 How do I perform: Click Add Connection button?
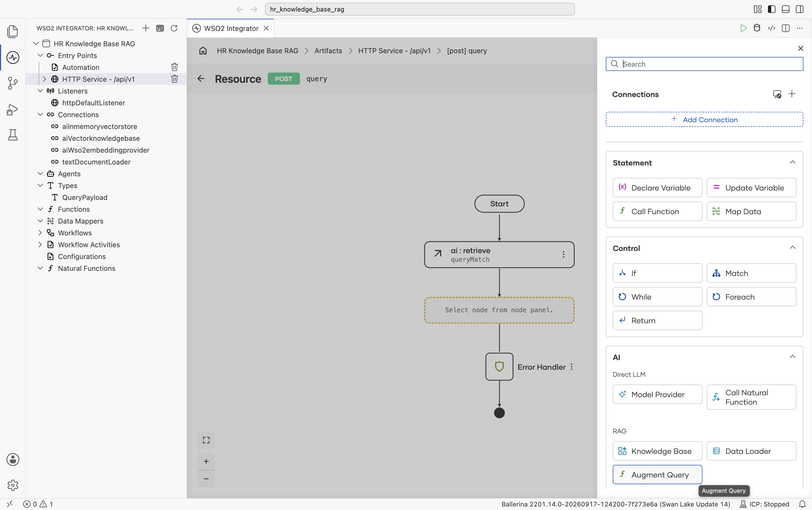(x=704, y=119)
